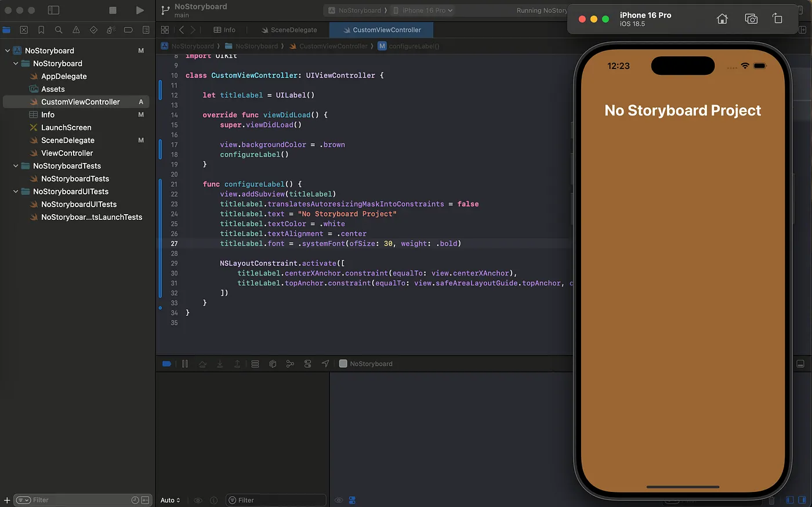Click 'No Storyboard Project' label in Simulator

[x=683, y=110]
